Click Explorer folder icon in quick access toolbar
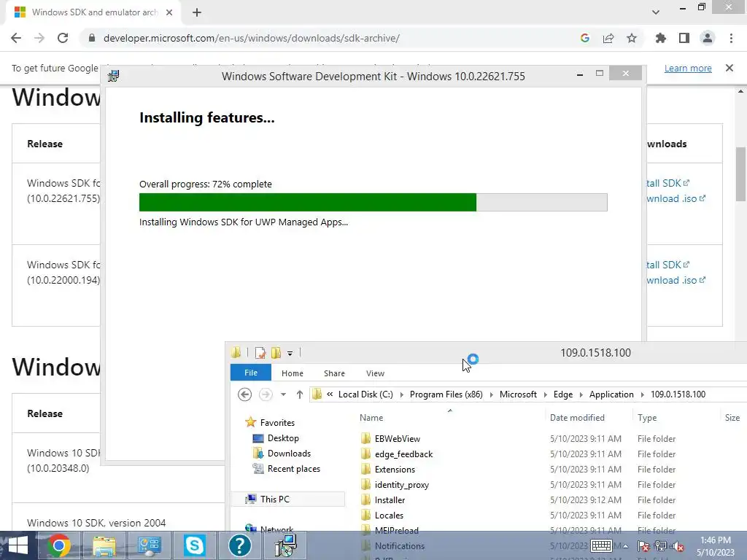747x560 pixels. tap(236, 353)
